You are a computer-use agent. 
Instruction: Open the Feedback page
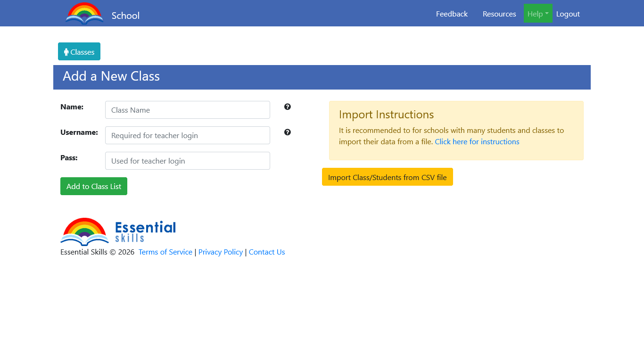[x=452, y=14]
